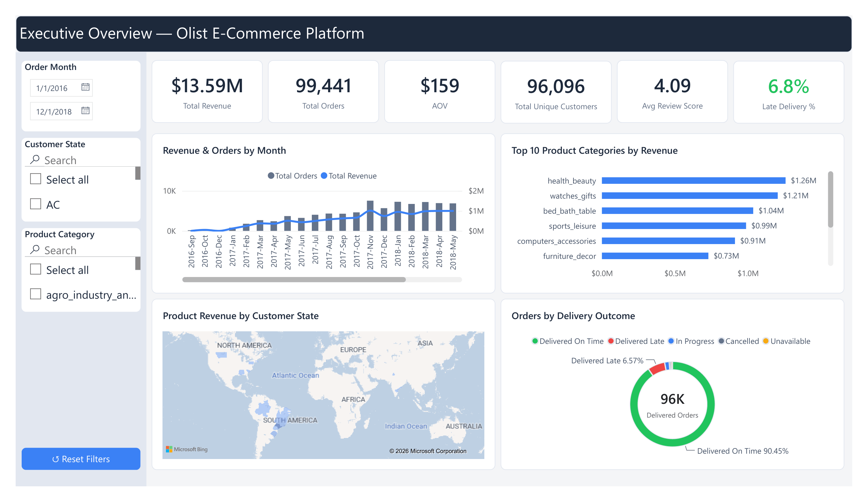Click the In Progress legend dot

coord(671,341)
